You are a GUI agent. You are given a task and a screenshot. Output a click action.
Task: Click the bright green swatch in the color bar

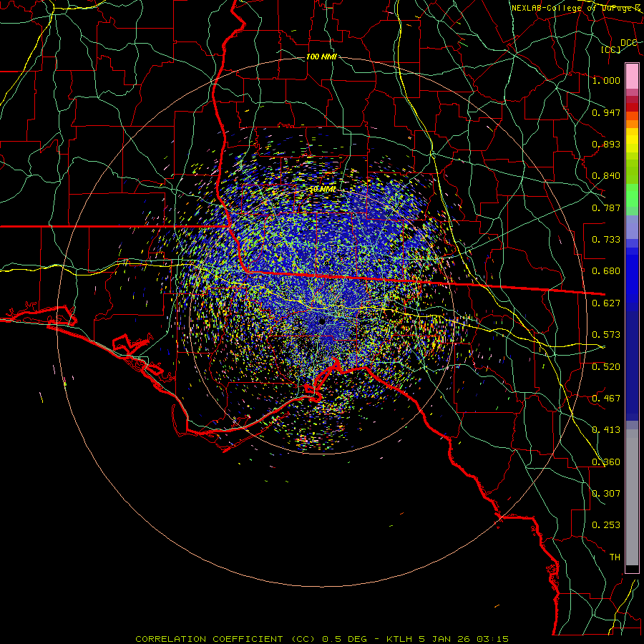pyautogui.click(x=632, y=195)
